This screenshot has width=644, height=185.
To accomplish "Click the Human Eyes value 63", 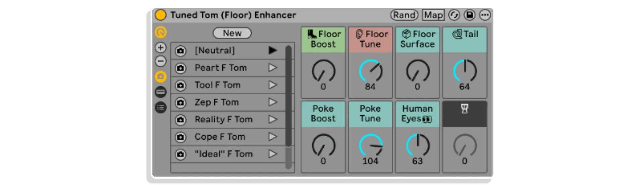I will point(418,161).
